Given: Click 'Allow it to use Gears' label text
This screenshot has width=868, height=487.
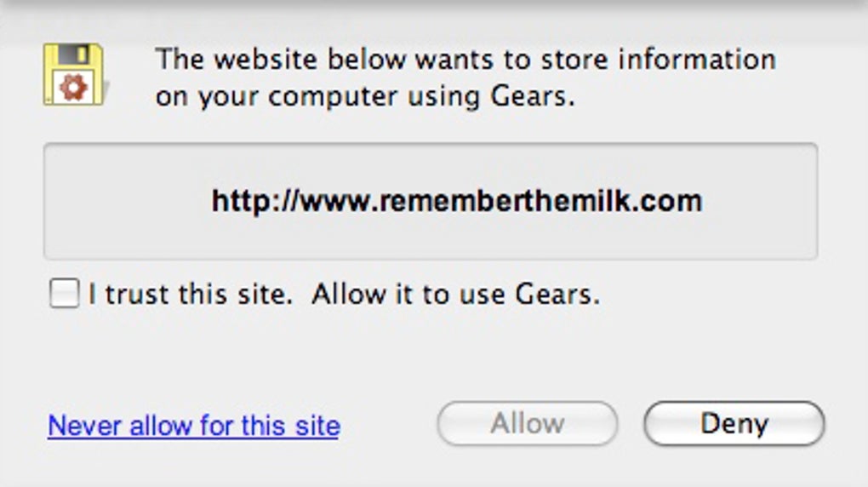Looking at the screenshot, I should 455,295.
